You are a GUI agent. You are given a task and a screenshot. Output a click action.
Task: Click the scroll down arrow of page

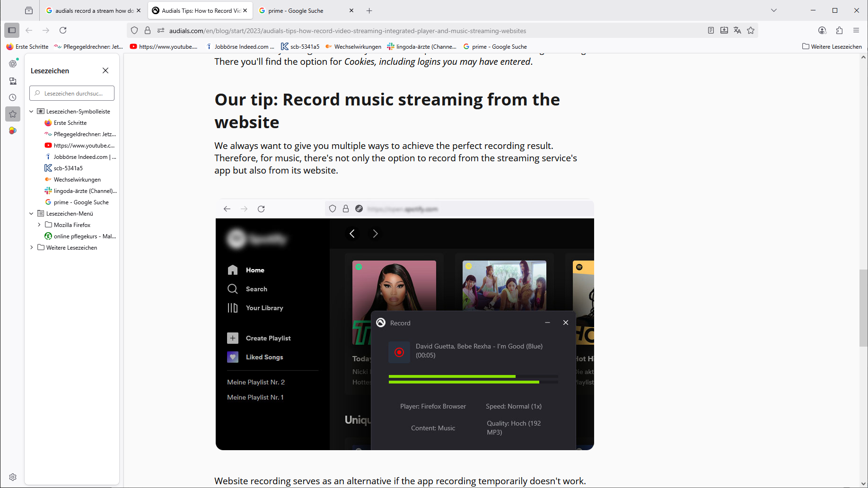(863, 483)
